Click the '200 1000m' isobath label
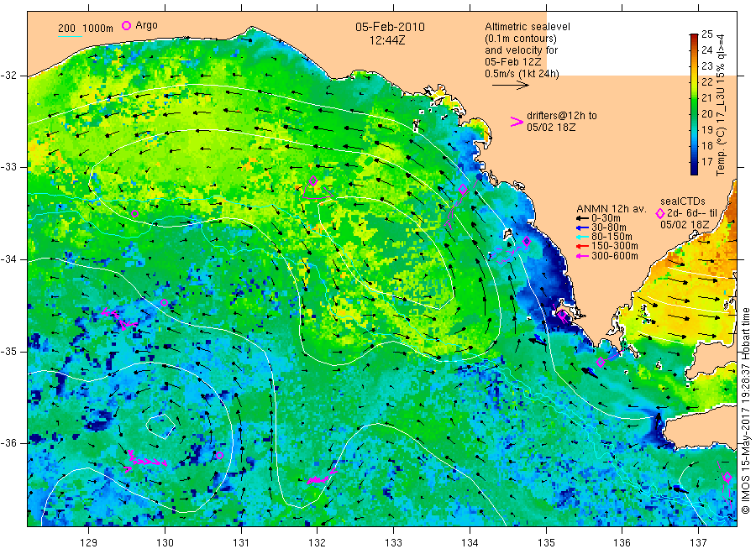The image size is (756, 554). click(x=86, y=29)
